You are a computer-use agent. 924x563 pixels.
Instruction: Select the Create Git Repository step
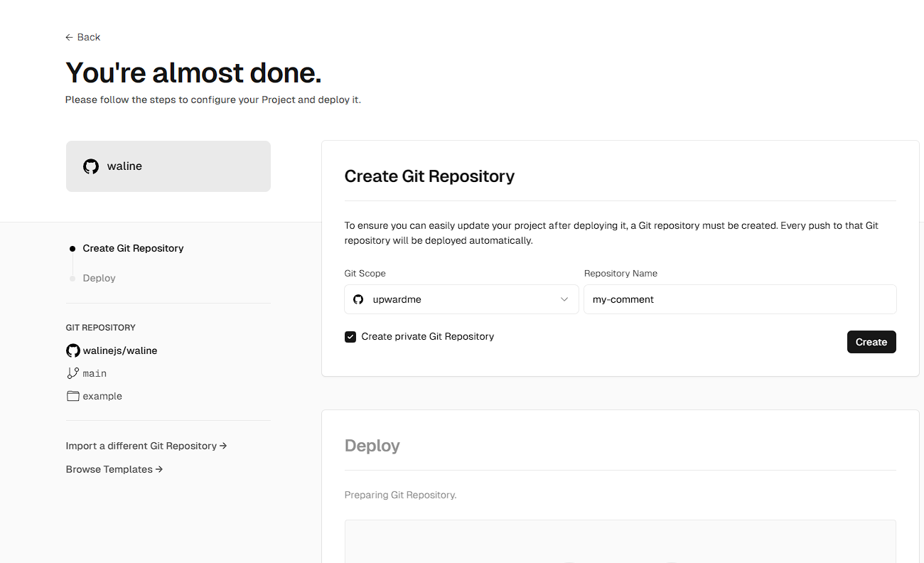(133, 248)
